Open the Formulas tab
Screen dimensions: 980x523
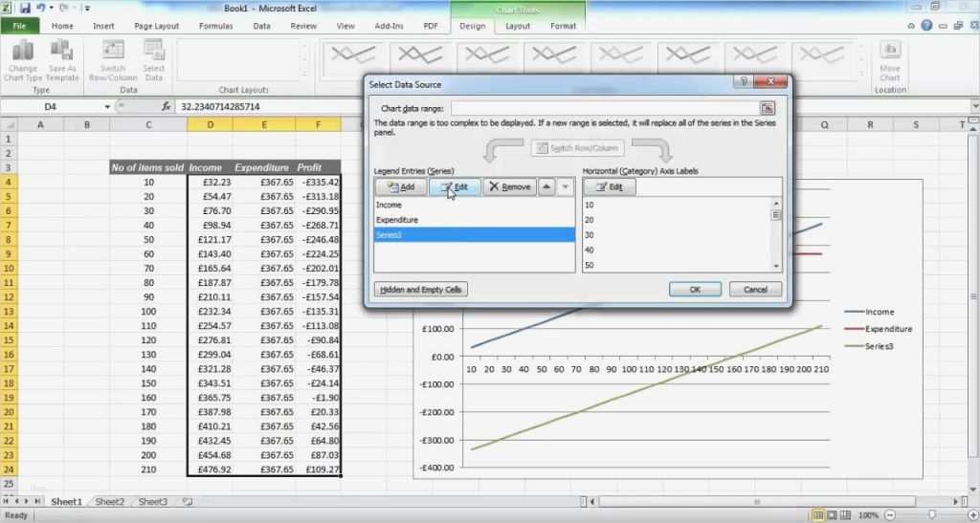(215, 26)
